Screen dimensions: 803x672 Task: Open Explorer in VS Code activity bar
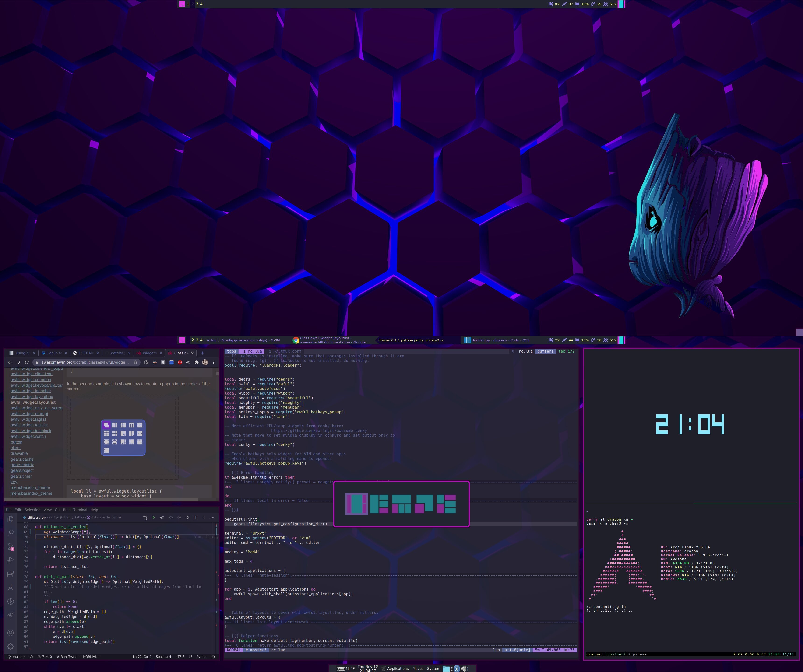(x=11, y=519)
